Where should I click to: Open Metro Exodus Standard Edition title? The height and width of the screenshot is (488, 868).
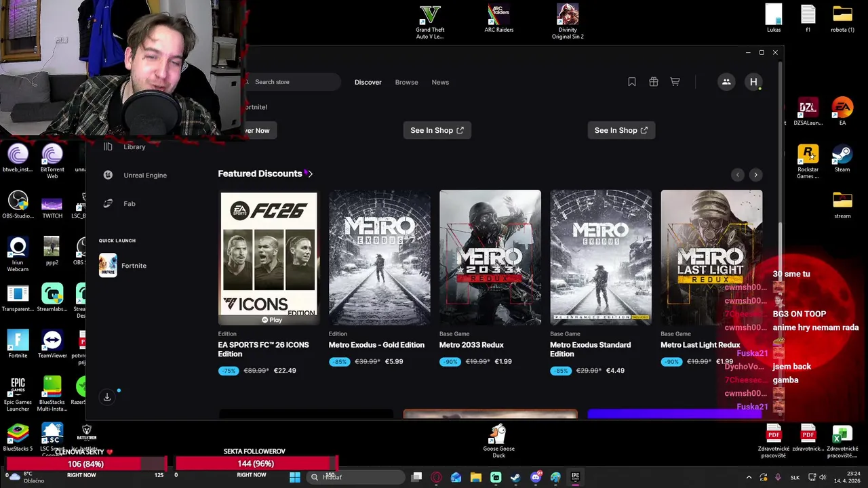[x=590, y=349]
